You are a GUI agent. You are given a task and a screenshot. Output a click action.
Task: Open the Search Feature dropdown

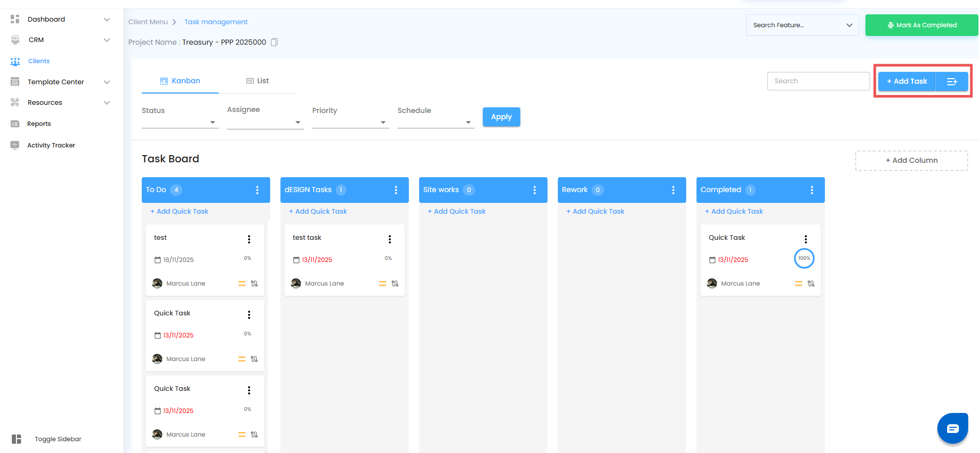802,25
